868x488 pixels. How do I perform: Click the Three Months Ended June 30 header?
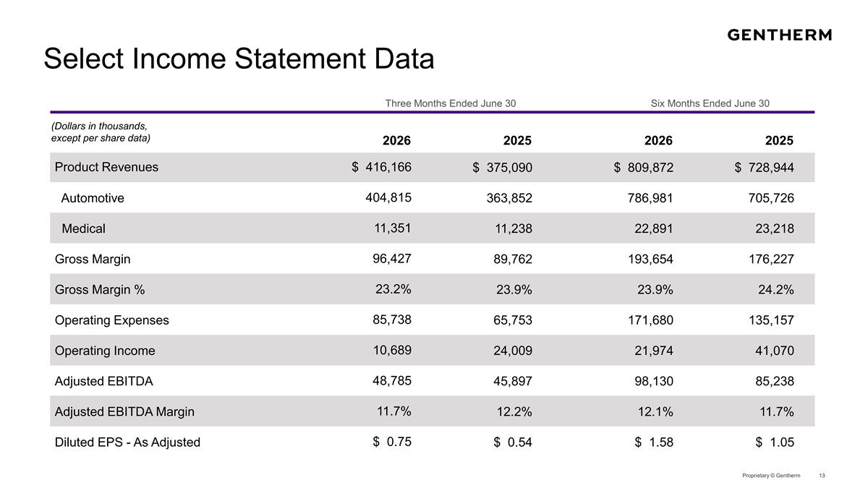click(x=451, y=103)
